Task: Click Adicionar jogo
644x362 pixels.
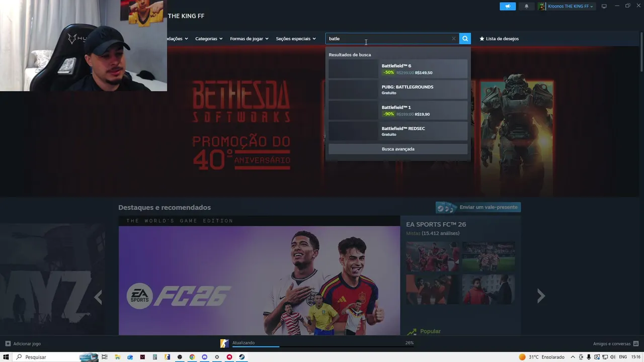Action: [27, 344]
